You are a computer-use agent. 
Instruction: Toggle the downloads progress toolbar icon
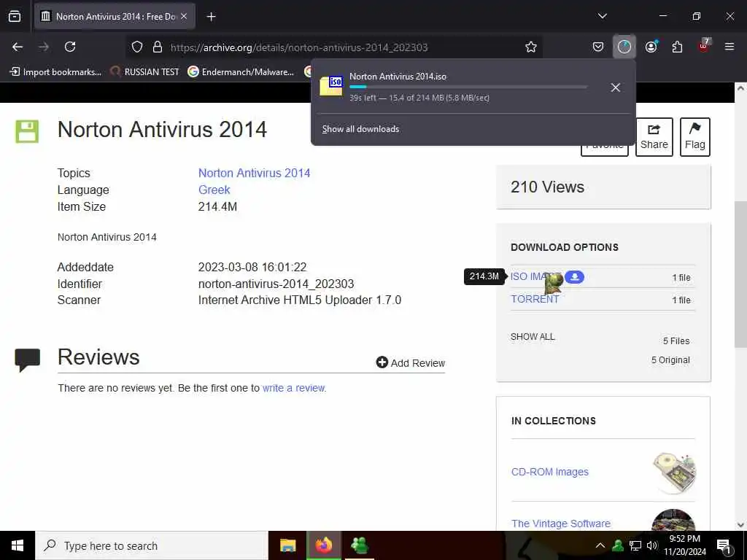(x=624, y=47)
